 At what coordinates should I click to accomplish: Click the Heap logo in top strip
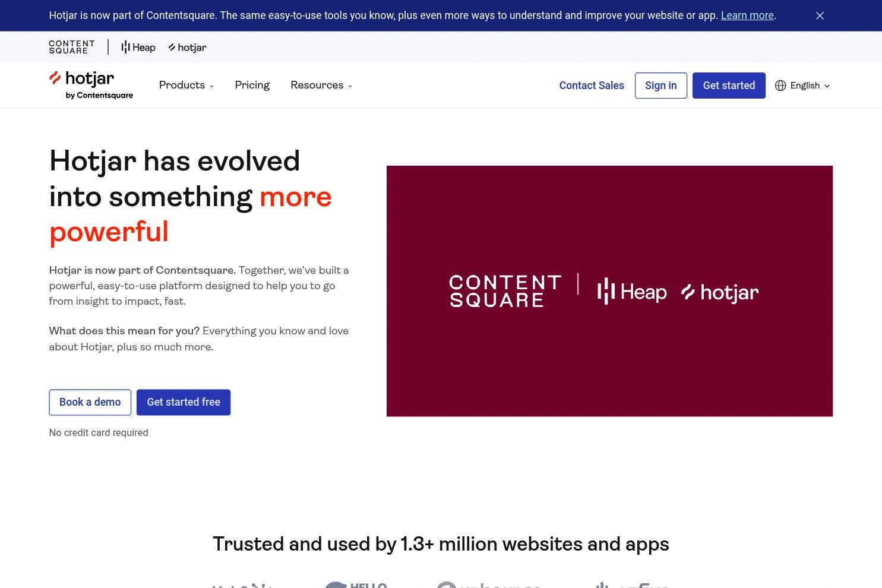pyautogui.click(x=138, y=48)
